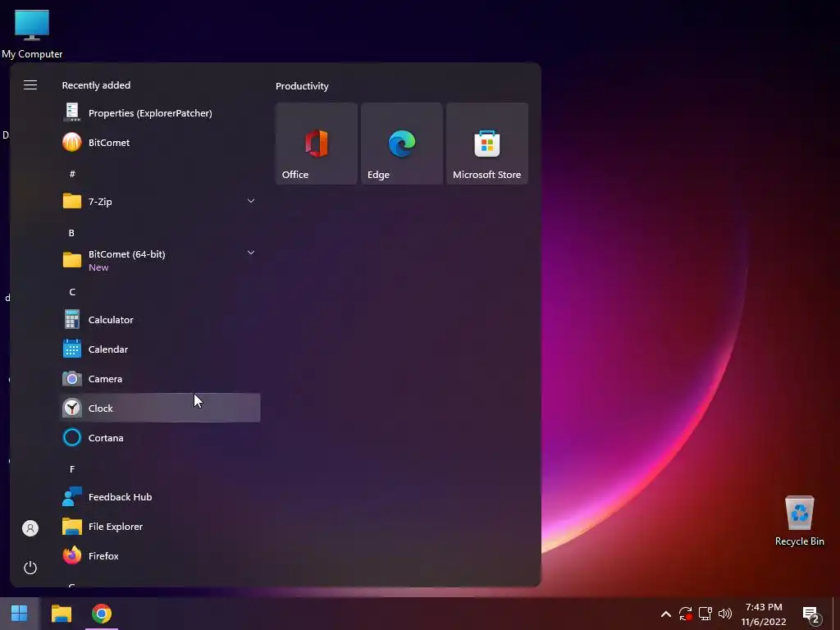The height and width of the screenshot is (630, 840).
Task: Launch BitComet from the recently added list
Action: point(160,143)
